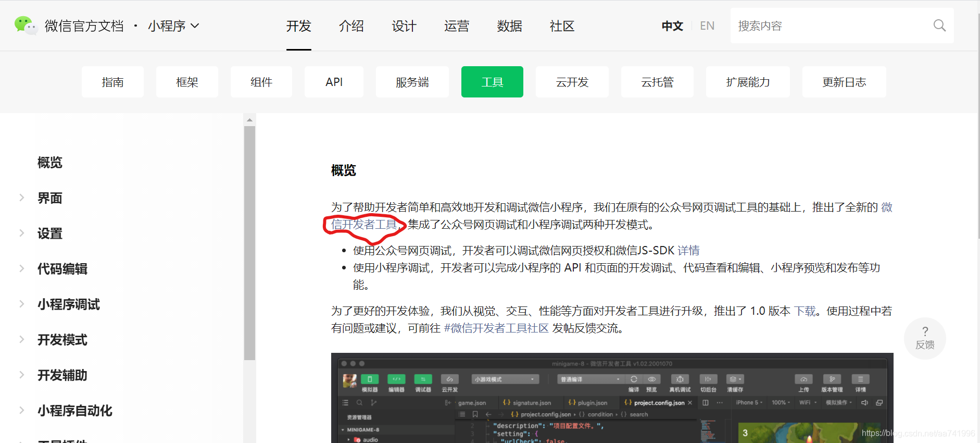Open the 运营 top navigation tab

point(457,26)
